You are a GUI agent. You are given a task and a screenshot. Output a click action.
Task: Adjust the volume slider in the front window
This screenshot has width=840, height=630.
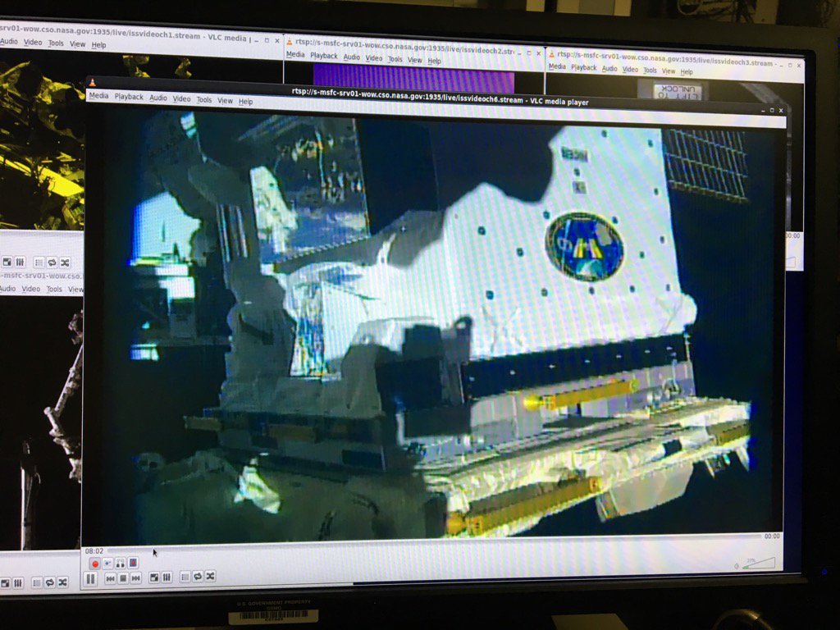[x=758, y=564]
